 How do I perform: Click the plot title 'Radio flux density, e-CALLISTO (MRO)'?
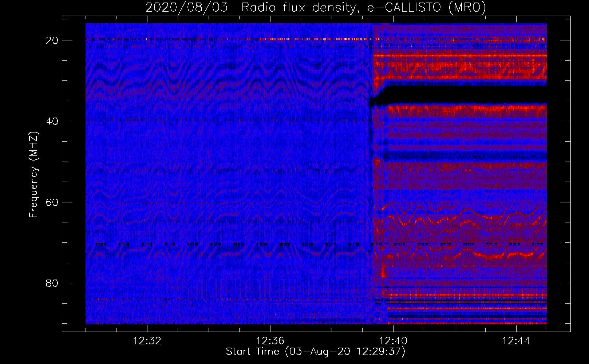click(x=364, y=7)
